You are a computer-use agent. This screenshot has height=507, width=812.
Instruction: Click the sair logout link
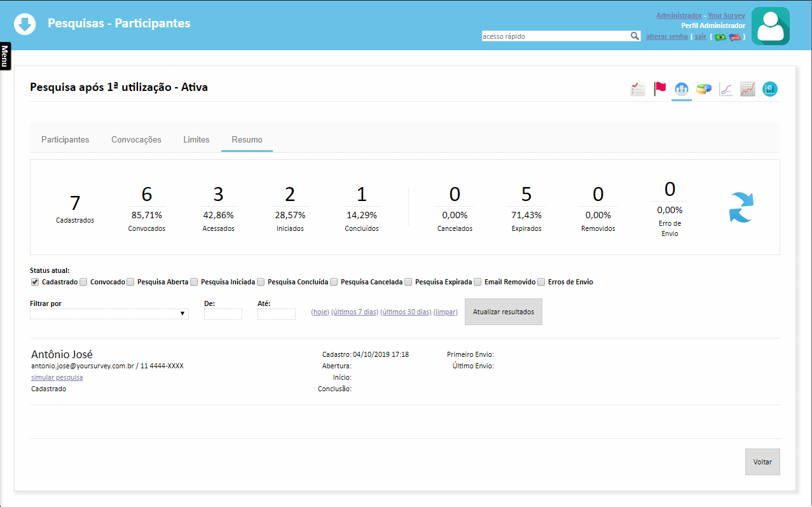coord(701,37)
